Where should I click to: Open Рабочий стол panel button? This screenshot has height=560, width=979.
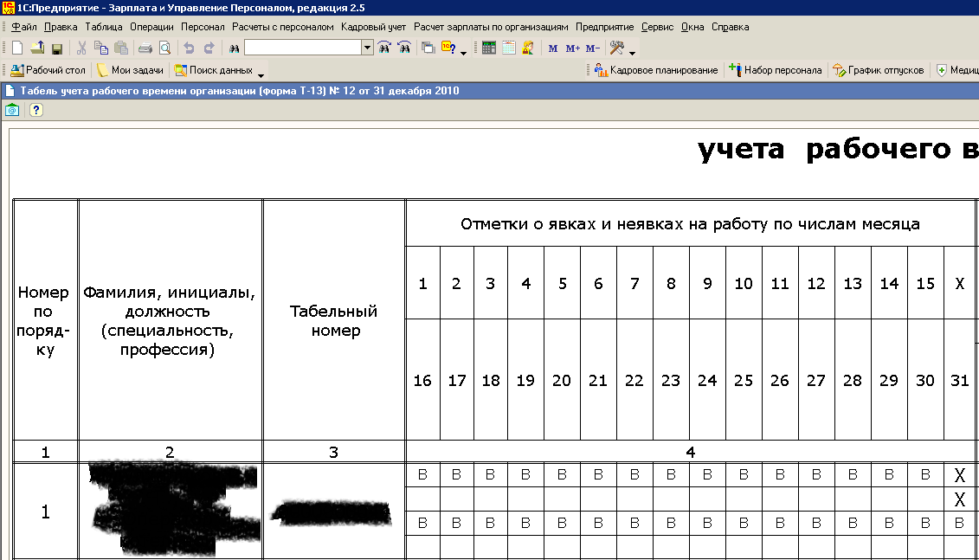(48, 70)
